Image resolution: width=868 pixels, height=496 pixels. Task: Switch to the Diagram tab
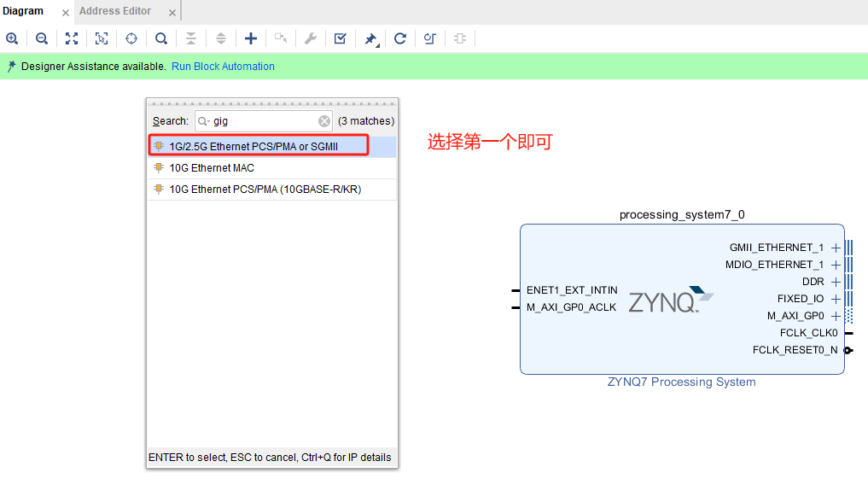23,11
